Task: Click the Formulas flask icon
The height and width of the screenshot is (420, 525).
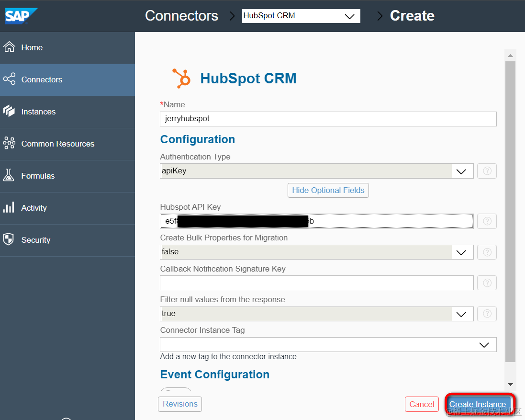Action: pyautogui.click(x=9, y=175)
